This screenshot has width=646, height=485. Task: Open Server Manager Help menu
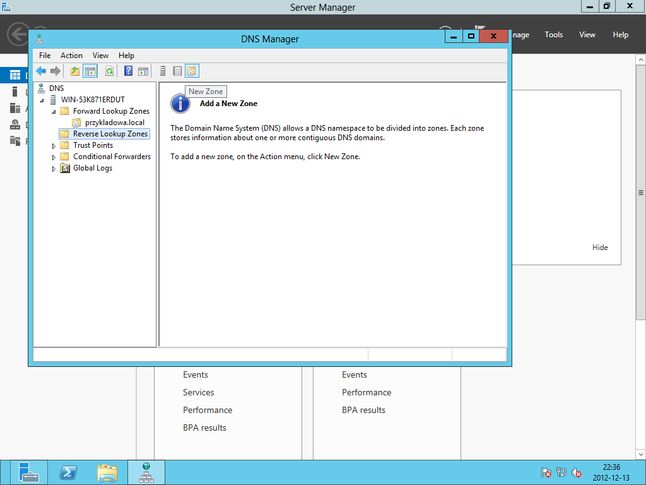click(620, 35)
